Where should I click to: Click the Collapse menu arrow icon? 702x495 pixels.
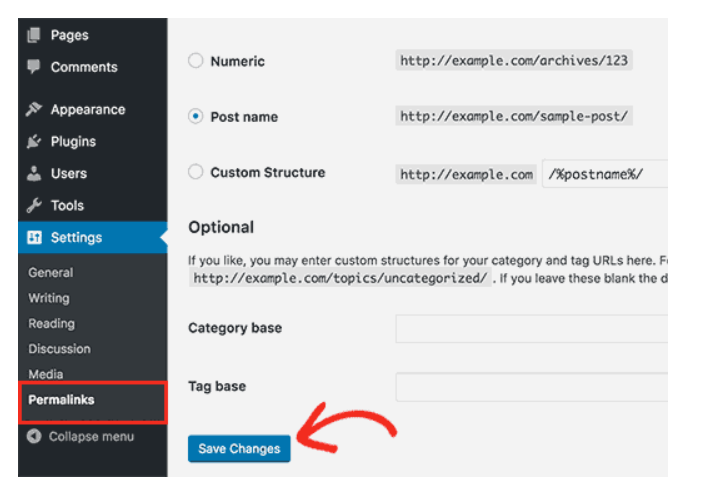tap(34, 436)
